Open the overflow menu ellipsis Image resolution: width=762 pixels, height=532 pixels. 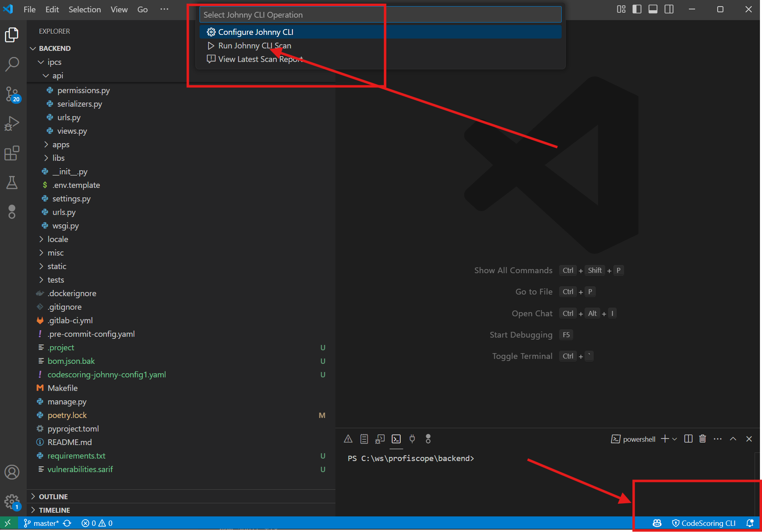(x=164, y=9)
